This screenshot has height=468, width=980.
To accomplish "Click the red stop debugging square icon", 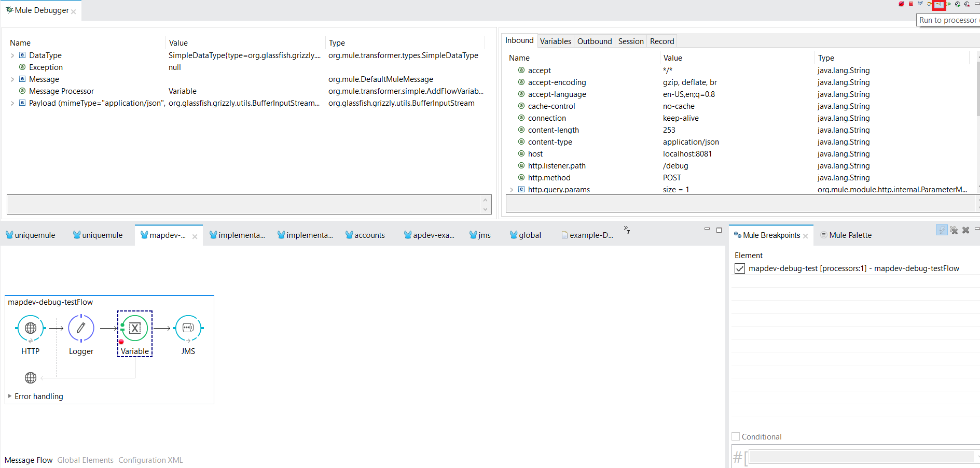I will [911, 4].
